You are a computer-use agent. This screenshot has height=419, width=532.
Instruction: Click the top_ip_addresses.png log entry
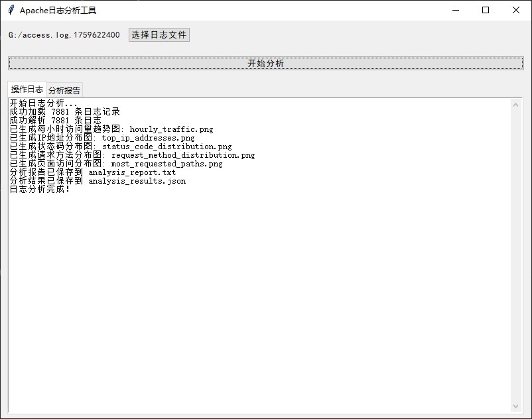[x=149, y=138]
